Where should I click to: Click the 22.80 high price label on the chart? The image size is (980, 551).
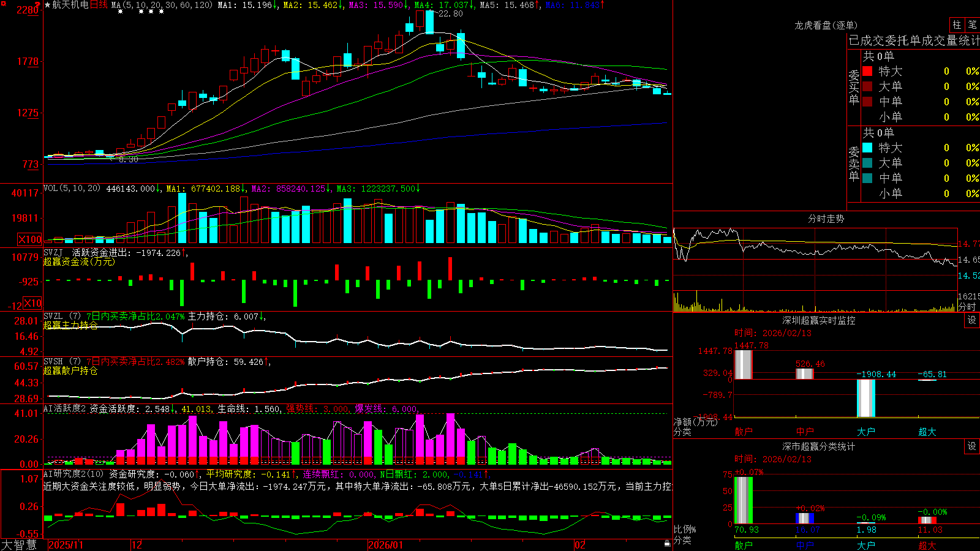click(450, 13)
